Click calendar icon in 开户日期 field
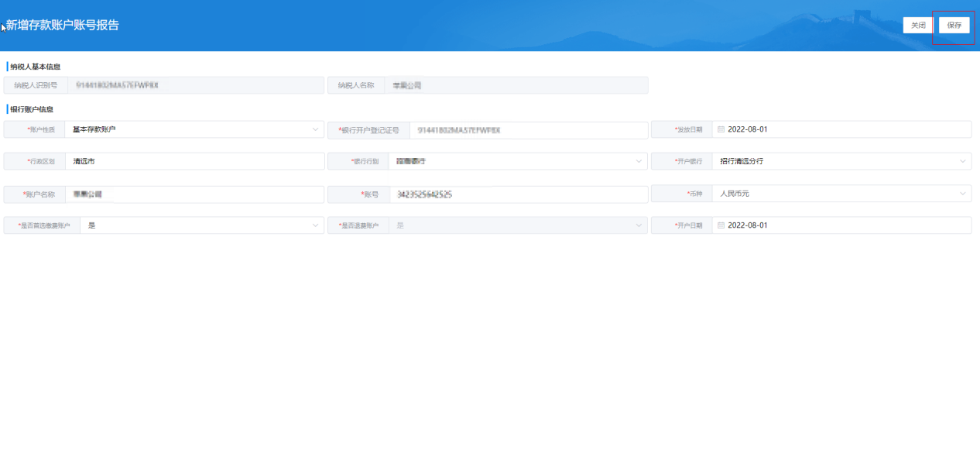This screenshot has height=464, width=980. click(721, 225)
